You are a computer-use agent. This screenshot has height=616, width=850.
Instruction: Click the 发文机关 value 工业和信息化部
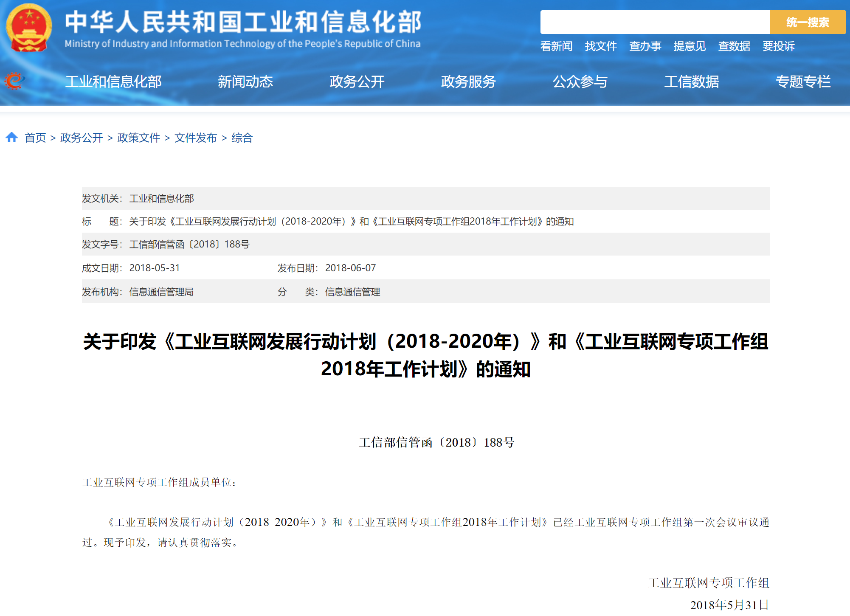(x=161, y=198)
